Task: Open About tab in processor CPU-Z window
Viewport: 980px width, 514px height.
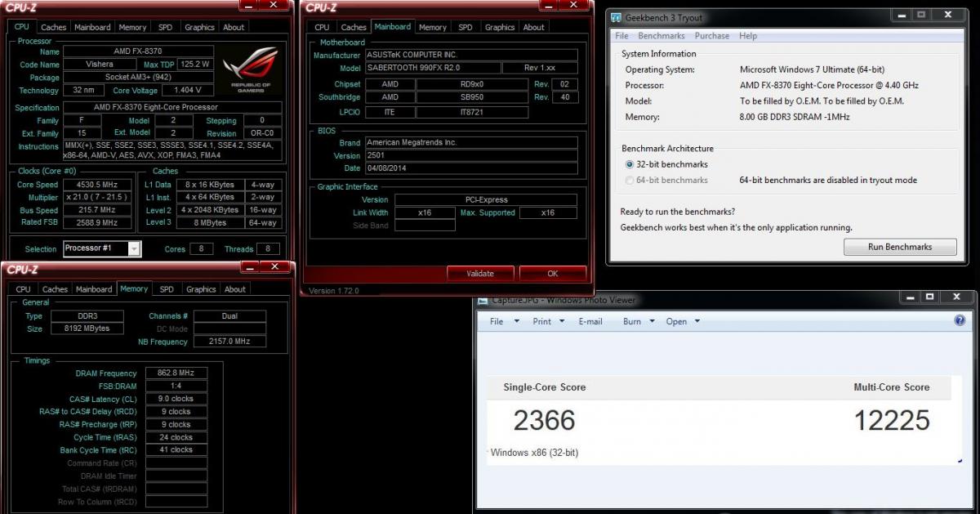Action: (234, 27)
